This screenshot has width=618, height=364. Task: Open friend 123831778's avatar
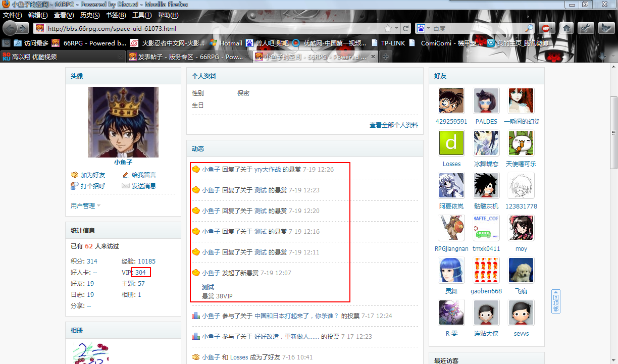[x=521, y=185]
